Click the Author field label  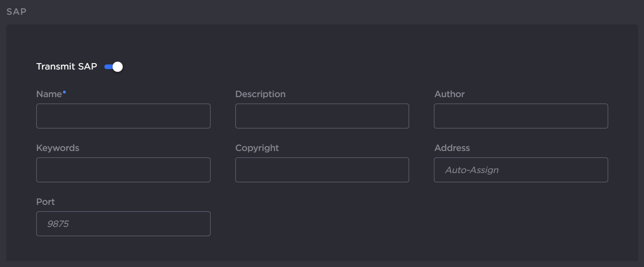pos(449,94)
